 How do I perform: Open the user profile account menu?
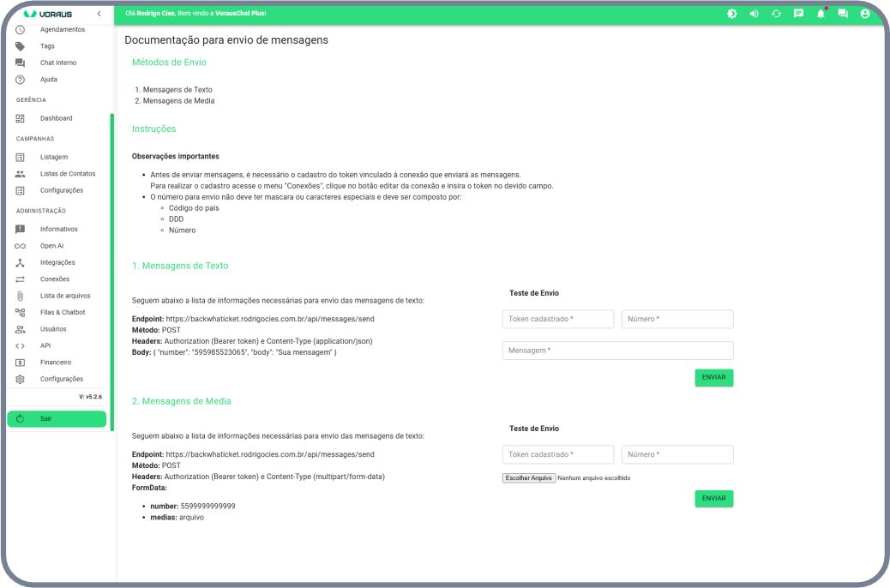coord(865,14)
